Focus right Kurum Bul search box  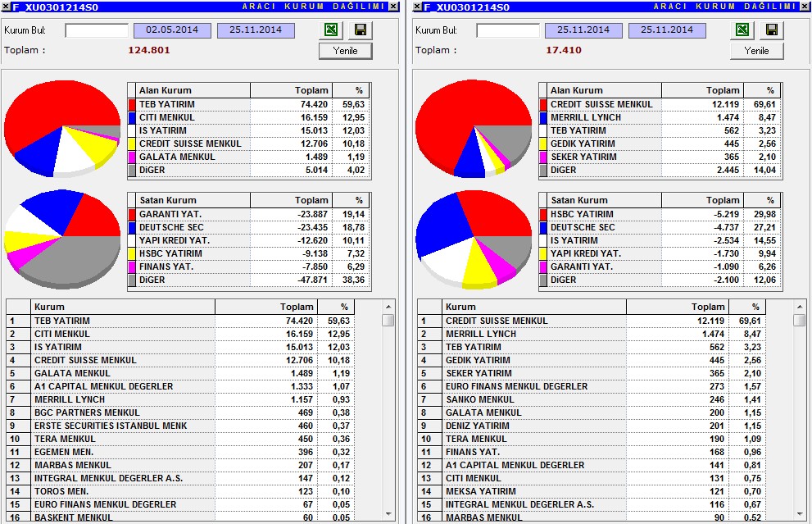point(508,30)
